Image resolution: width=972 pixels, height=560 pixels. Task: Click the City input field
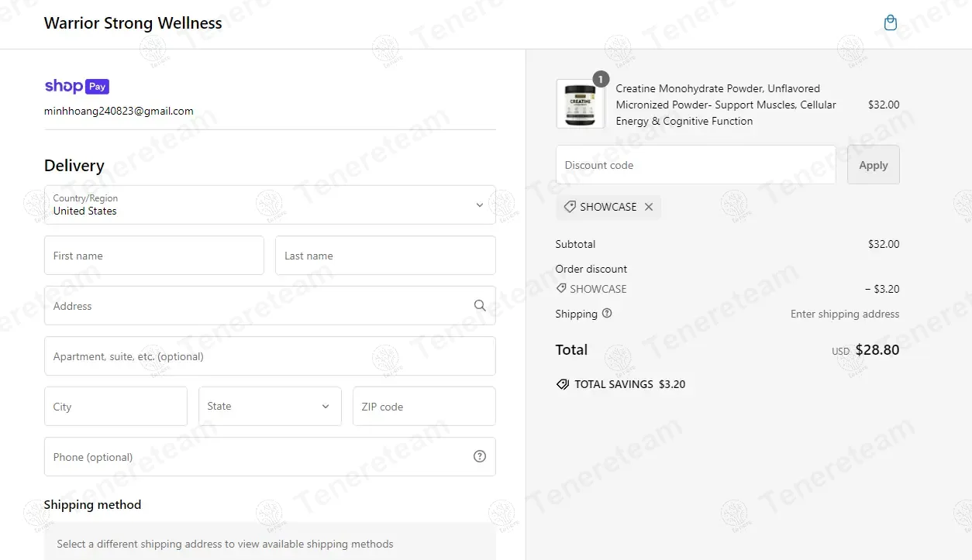[x=115, y=407]
